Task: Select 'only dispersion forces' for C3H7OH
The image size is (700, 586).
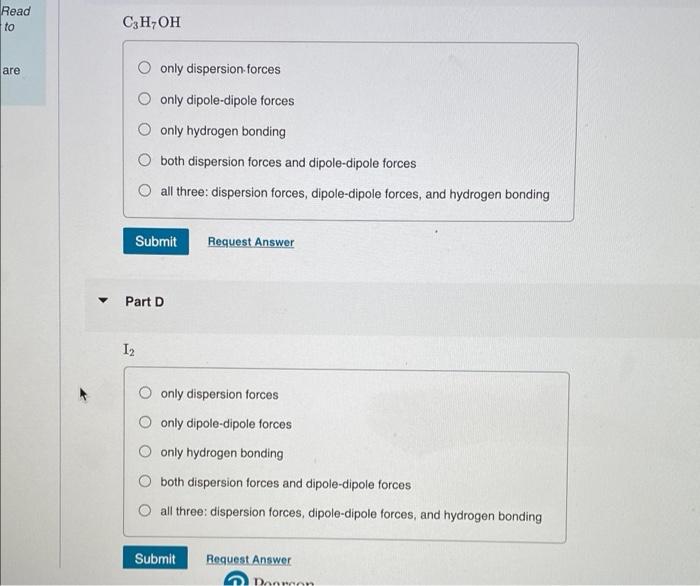Action: tap(144, 67)
